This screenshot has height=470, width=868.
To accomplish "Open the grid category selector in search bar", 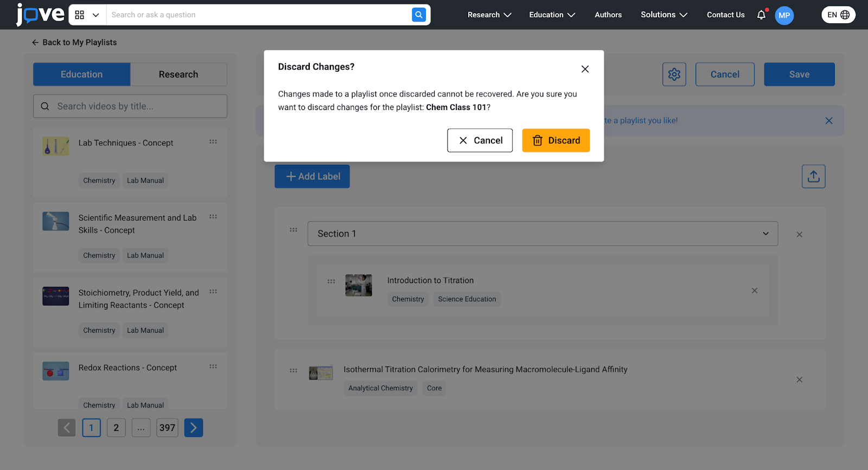I will click(87, 15).
